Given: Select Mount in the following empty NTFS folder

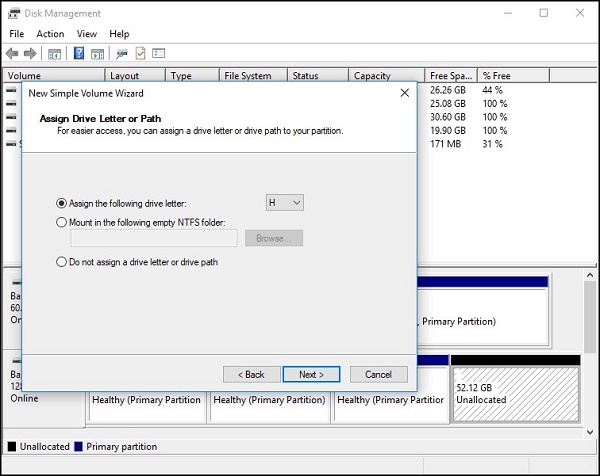Looking at the screenshot, I should [x=62, y=222].
